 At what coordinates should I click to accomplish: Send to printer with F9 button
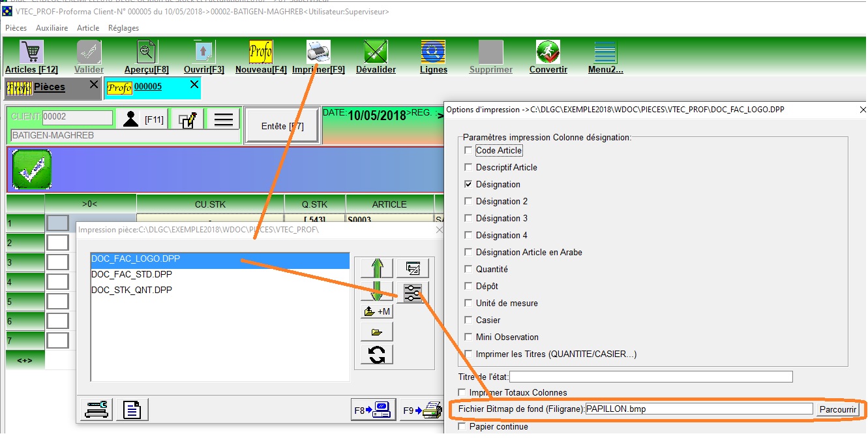coord(421,410)
